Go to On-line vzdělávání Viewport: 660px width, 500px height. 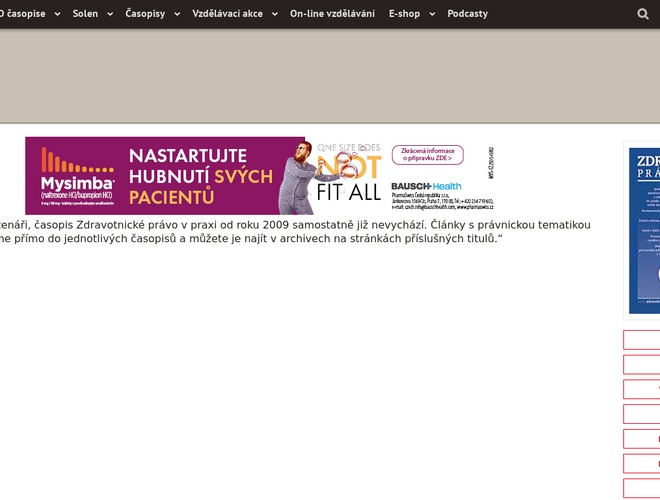coord(332,14)
